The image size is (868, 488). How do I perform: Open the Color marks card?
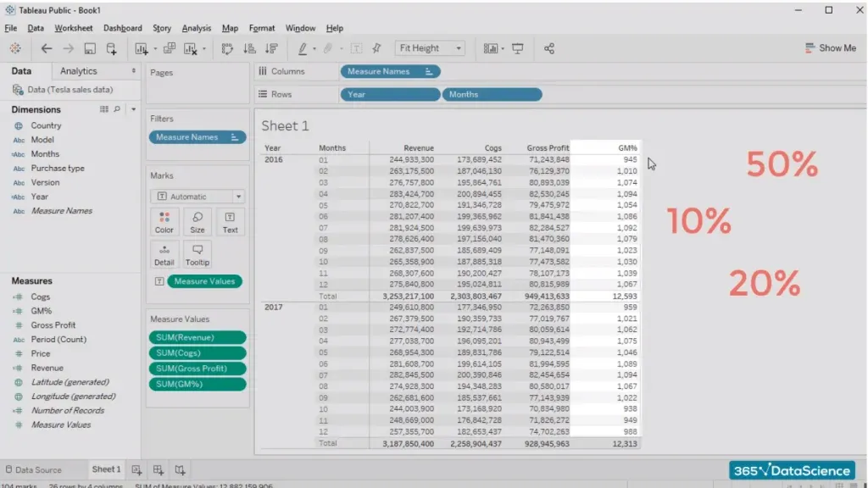[164, 222]
